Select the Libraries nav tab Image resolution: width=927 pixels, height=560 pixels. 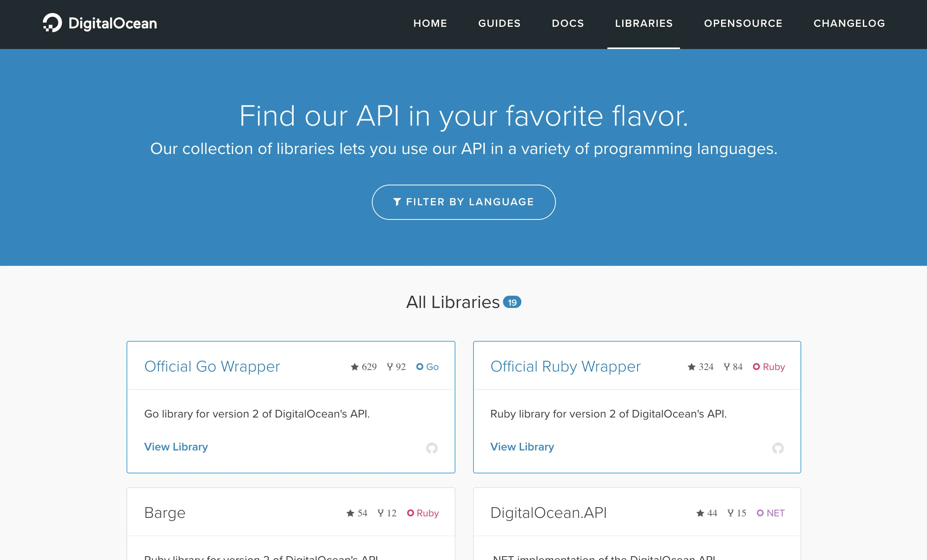pyautogui.click(x=644, y=23)
